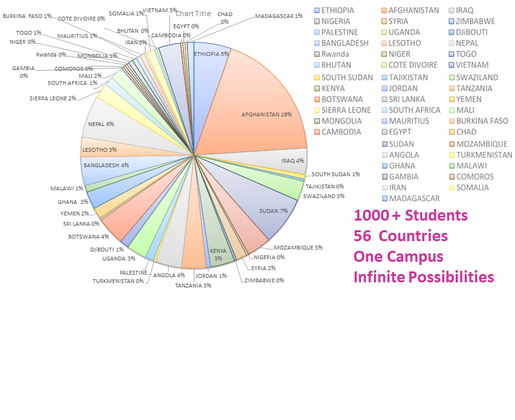Select the "LESOTHO 3%" data label

pyautogui.click(x=100, y=150)
